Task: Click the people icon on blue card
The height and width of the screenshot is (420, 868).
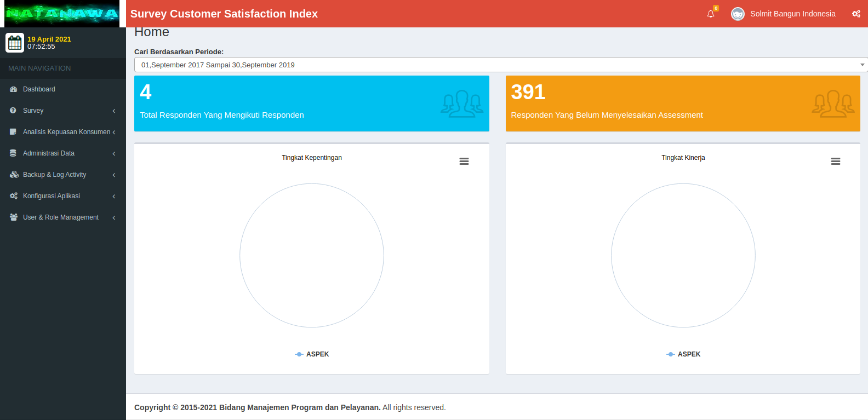Action: click(x=461, y=103)
